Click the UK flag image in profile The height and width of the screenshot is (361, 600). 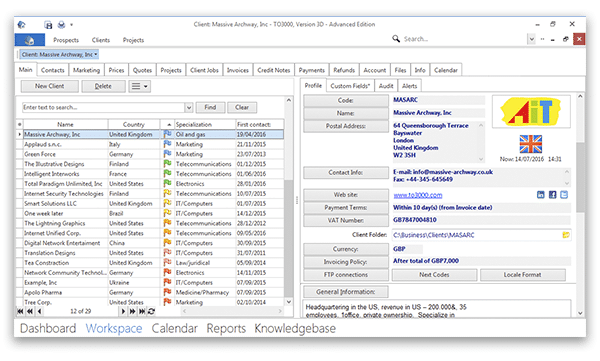click(x=531, y=144)
